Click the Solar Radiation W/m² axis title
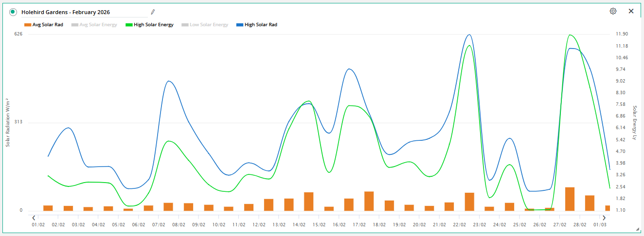 tap(8, 122)
